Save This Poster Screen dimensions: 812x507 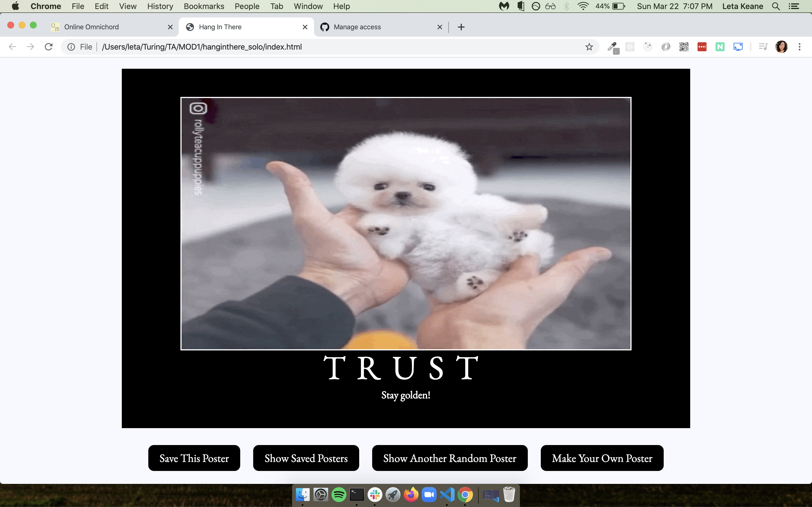pyautogui.click(x=194, y=458)
